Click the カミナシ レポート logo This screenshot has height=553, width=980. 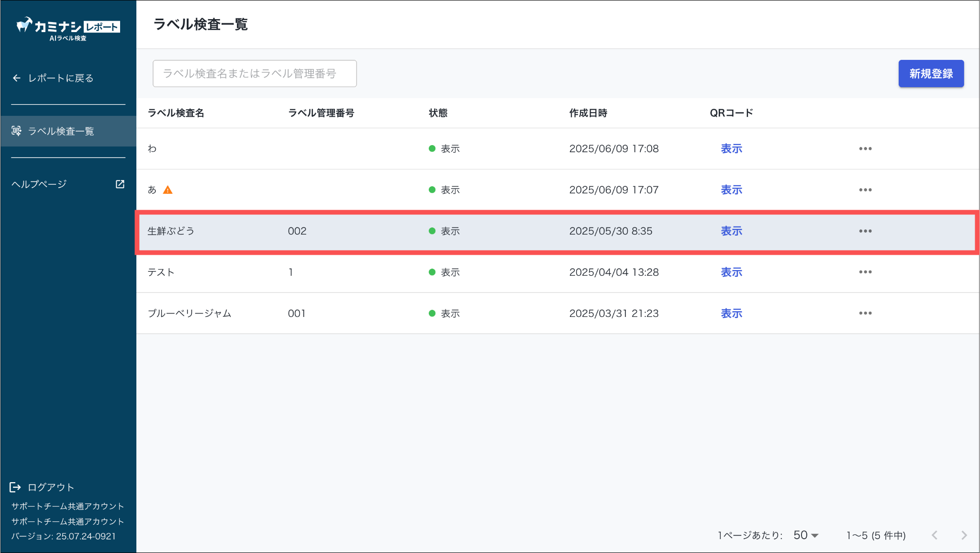tap(68, 29)
